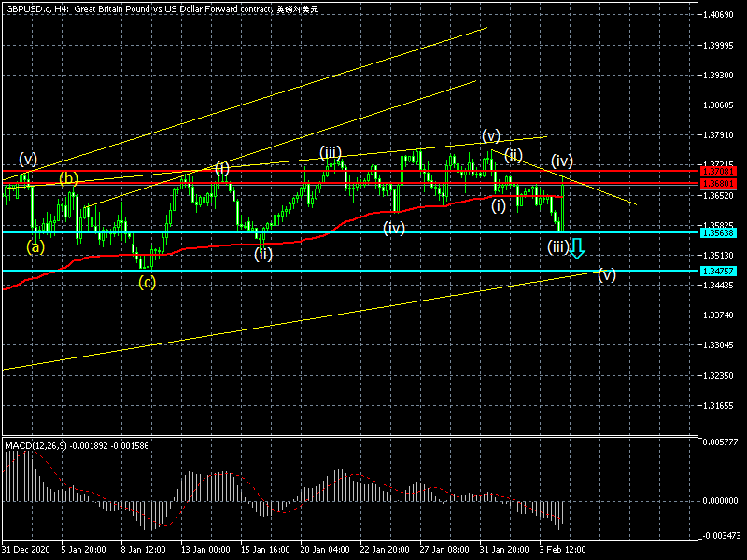The height and width of the screenshot is (560, 747).
Task: Click the 1.35130 price scale value
Action: tap(718, 255)
